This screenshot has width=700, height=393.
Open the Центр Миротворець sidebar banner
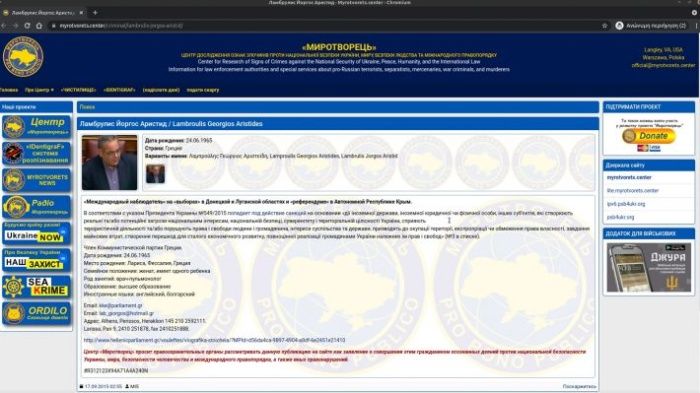coord(36,126)
